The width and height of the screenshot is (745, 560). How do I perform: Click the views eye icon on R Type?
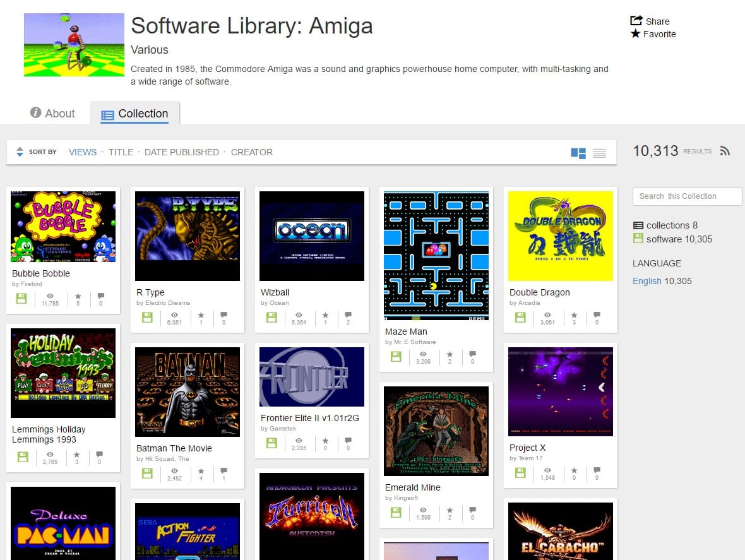pos(174,315)
